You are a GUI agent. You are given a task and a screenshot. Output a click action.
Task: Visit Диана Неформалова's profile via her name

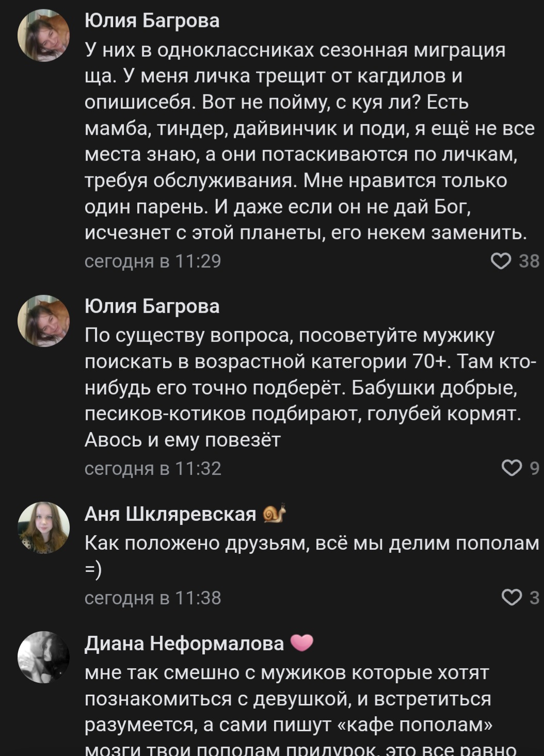(184, 644)
